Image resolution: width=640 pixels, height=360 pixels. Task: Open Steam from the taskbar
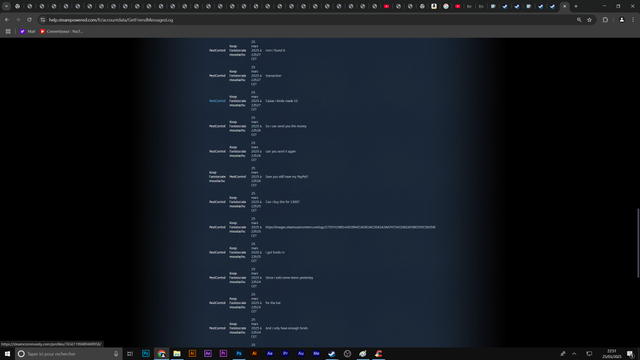pyautogui.click(x=332, y=354)
